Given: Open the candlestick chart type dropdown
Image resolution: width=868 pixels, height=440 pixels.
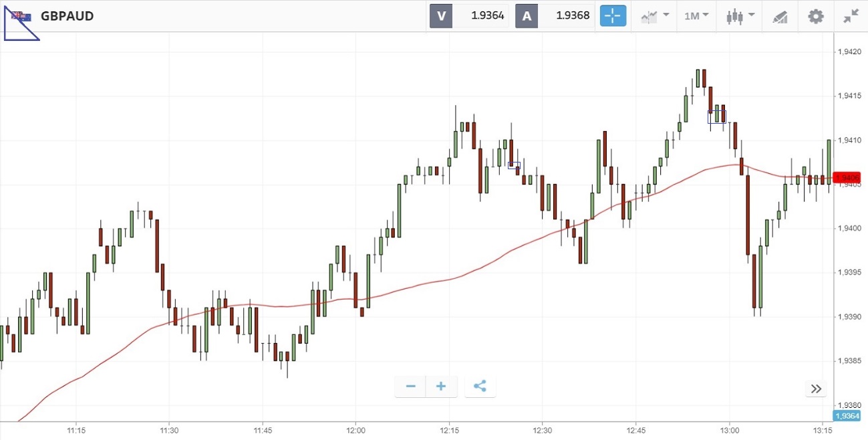Looking at the screenshot, I should [741, 16].
